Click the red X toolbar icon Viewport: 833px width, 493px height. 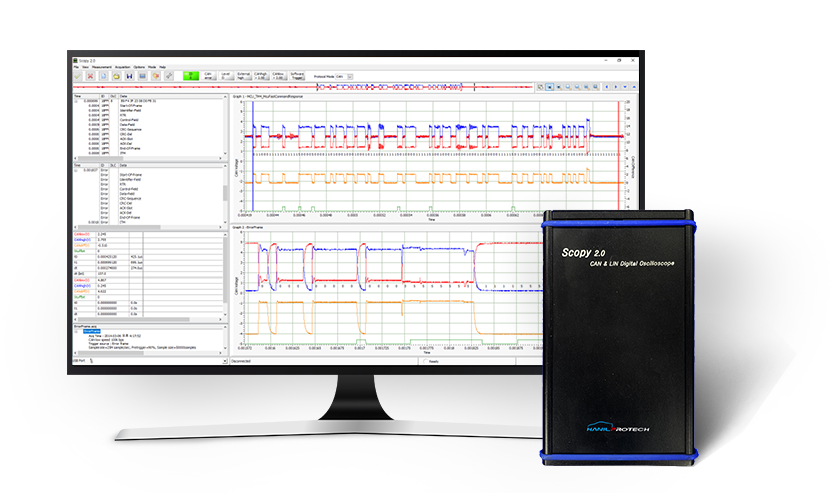coord(90,76)
